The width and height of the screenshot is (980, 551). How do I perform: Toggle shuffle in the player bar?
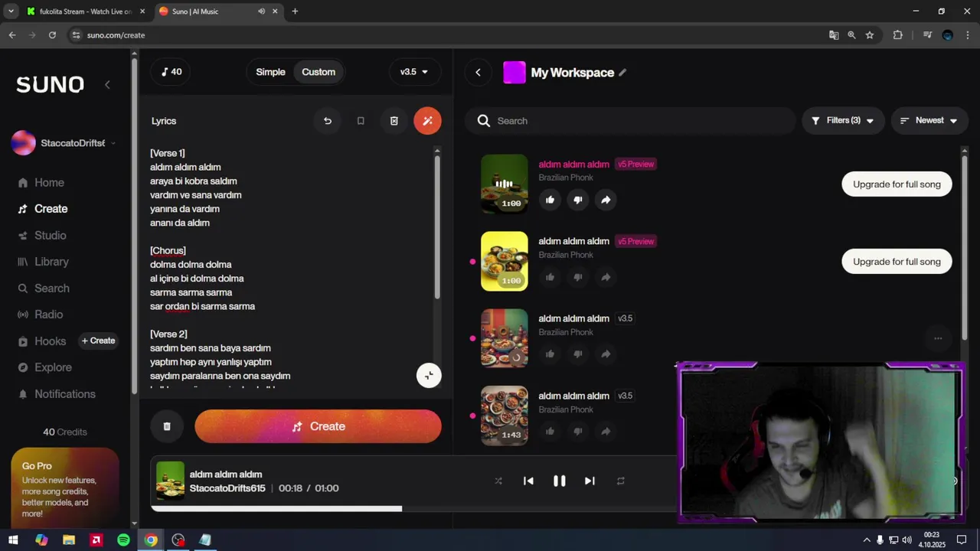(x=498, y=481)
